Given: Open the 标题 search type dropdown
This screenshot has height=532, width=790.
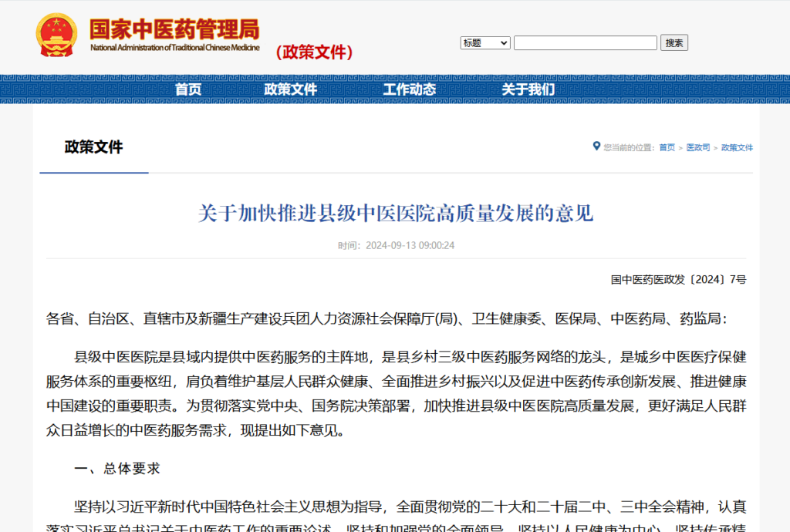Looking at the screenshot, I should 485,42.
